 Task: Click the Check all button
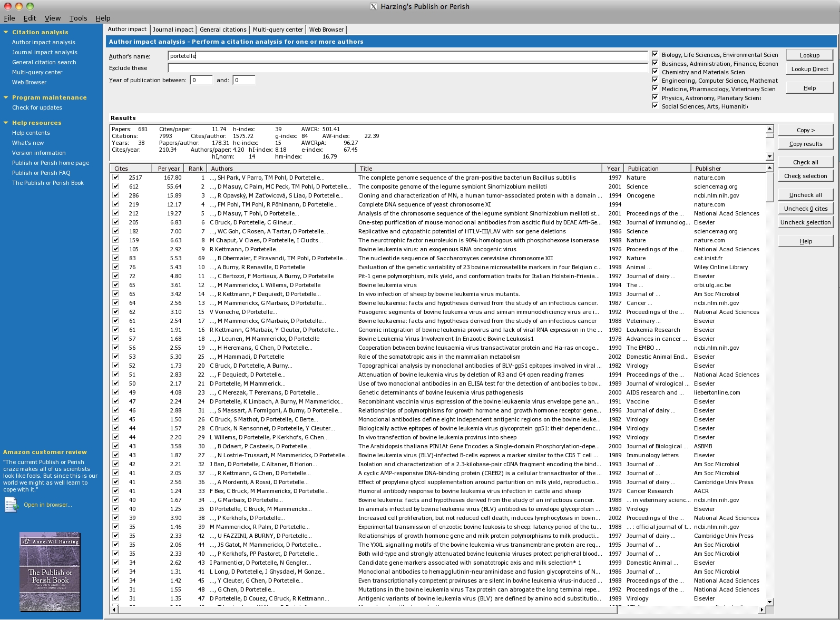806,162
